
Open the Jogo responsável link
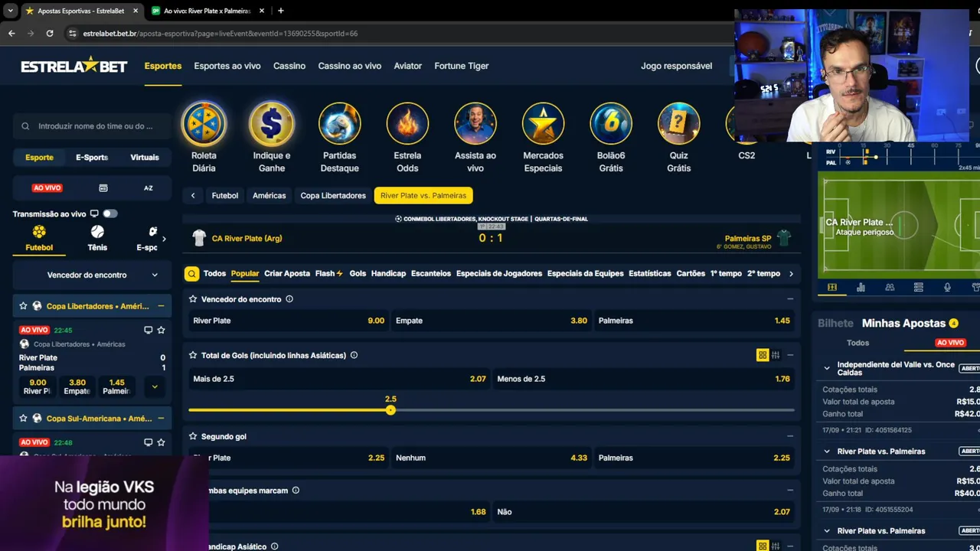point(677,66)
